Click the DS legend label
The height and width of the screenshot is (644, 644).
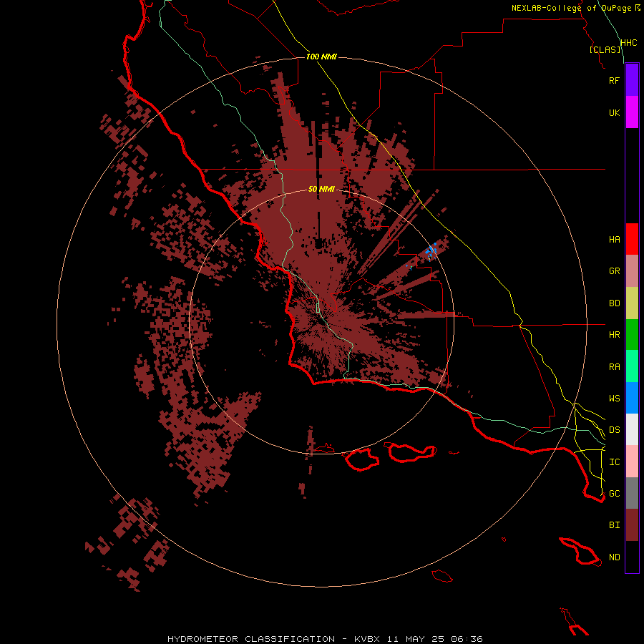click(x=614, y=430)
